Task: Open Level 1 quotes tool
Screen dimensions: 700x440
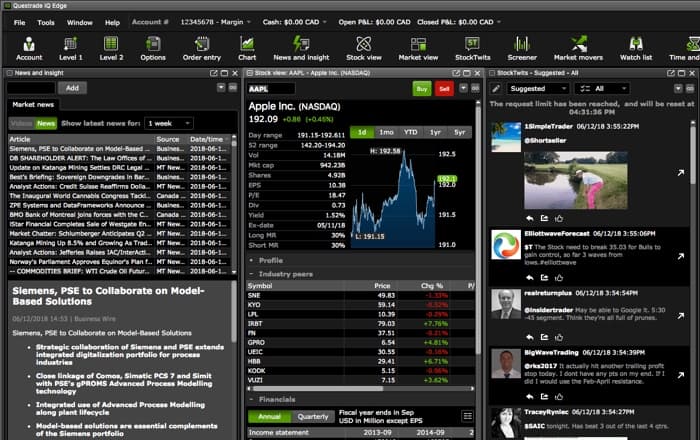Action: click(71, 49)
